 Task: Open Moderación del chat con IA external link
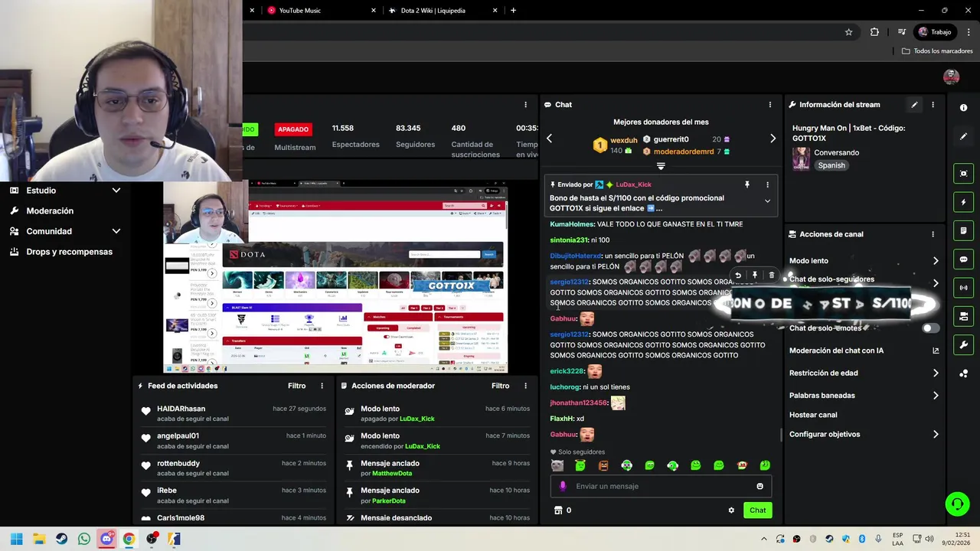tap(936, 350)
